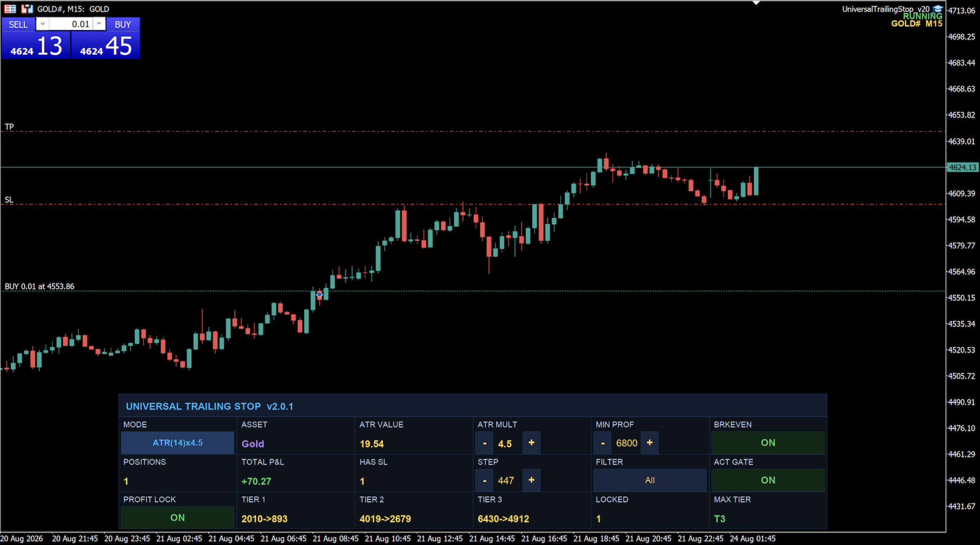The height and width of the screenshot is (545, 980).
Task: Toggle the ACT GATE ON switch
Action: tap(768, 480)
